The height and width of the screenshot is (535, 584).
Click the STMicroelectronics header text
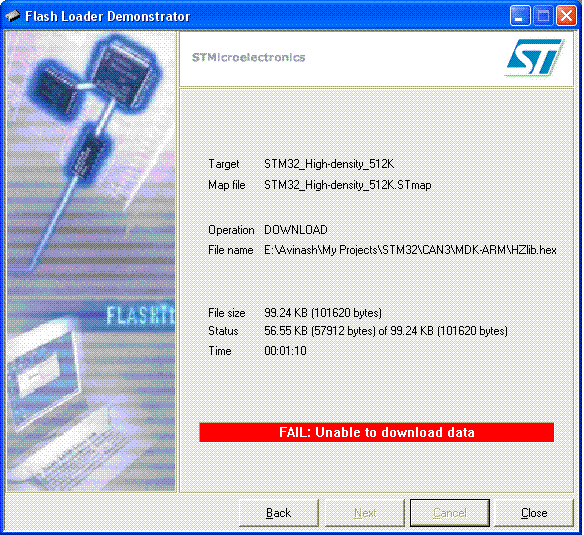[x=248, y=57]
